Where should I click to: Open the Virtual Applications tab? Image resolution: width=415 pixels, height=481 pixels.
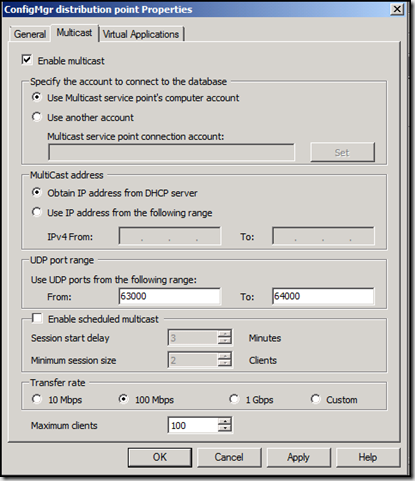(x=141, y=34)
